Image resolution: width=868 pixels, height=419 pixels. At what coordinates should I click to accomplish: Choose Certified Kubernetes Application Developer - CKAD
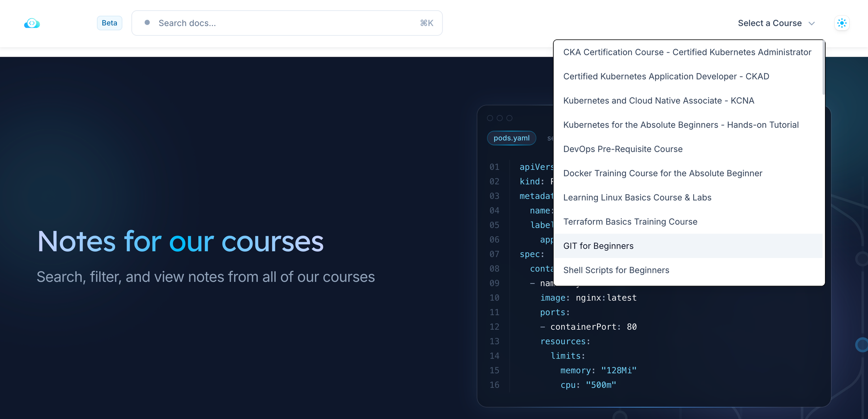[x=667, y=76]
